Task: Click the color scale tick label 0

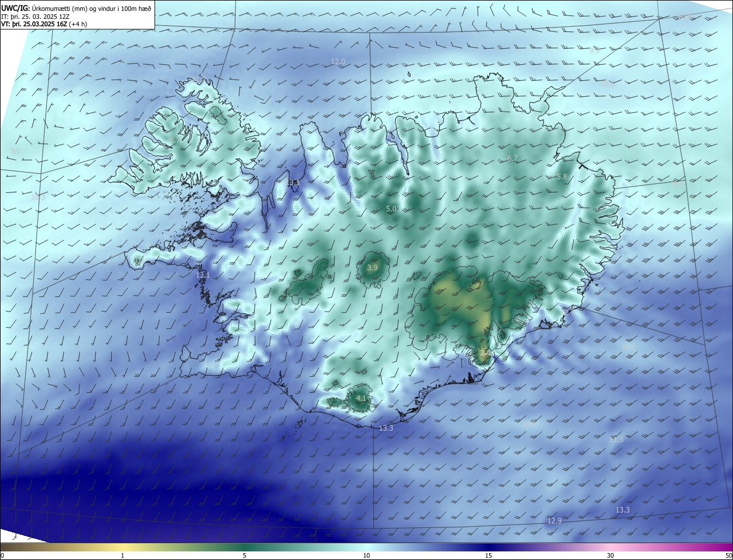Action: pyautogui.click(x=2, y=555)
